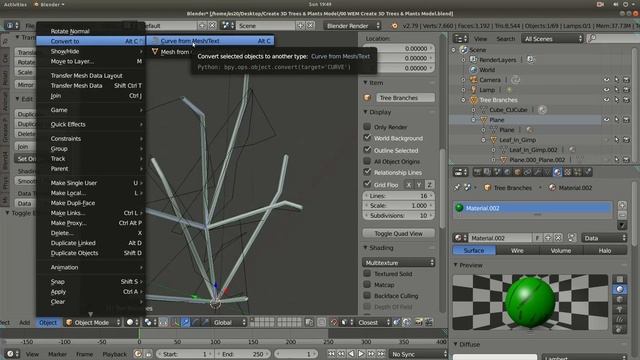This screenshot has height=360, width=640.
Task: Open the Particles properties tab icon
Action: (578, 172)
